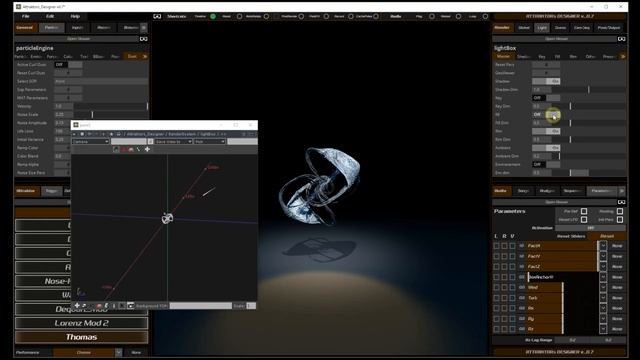Click the Activation Off button

pos(590,228)
